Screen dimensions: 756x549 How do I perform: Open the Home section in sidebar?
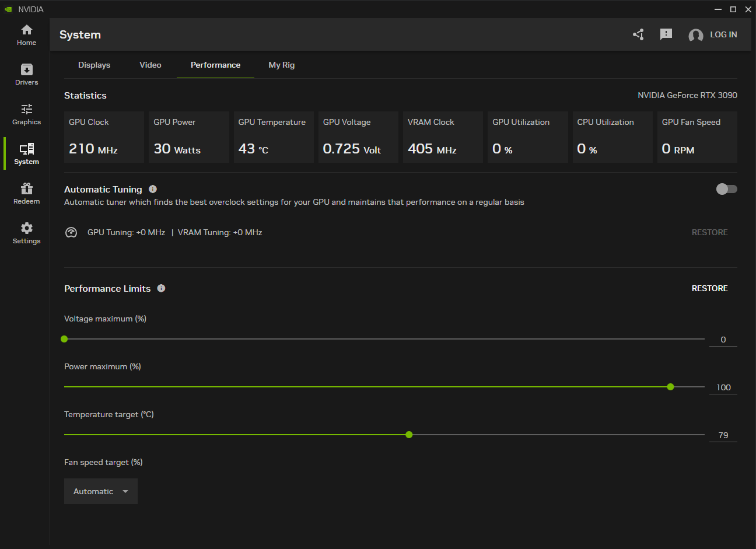pyautogui.click(x=26, y=35)
